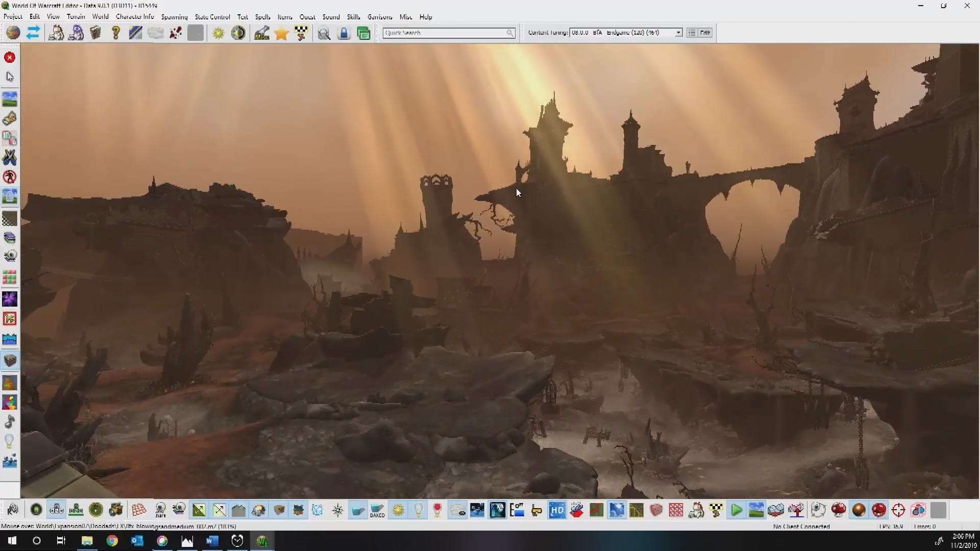
Task: Open the Terrain menu
Action: (x=76, y=17)
